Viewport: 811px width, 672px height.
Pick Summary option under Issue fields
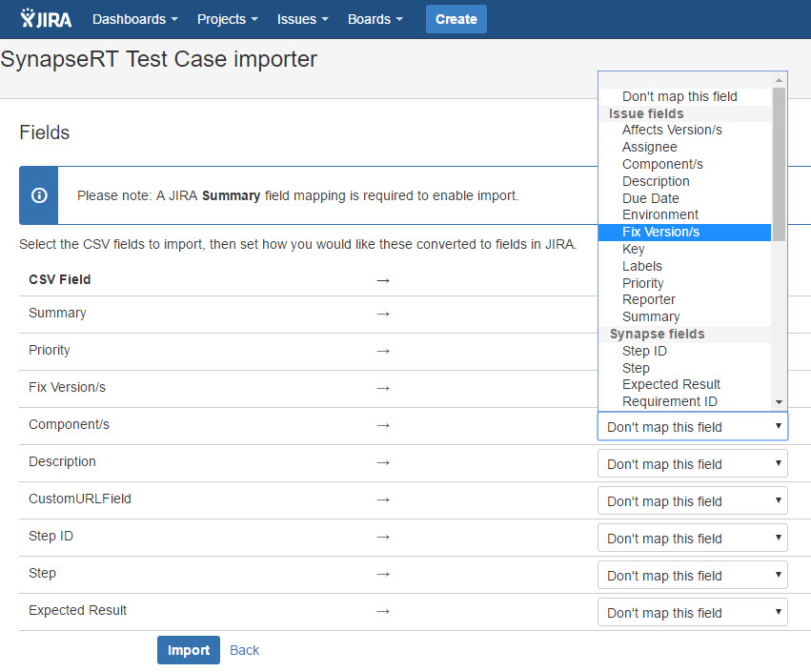click(x=651, y=316)
